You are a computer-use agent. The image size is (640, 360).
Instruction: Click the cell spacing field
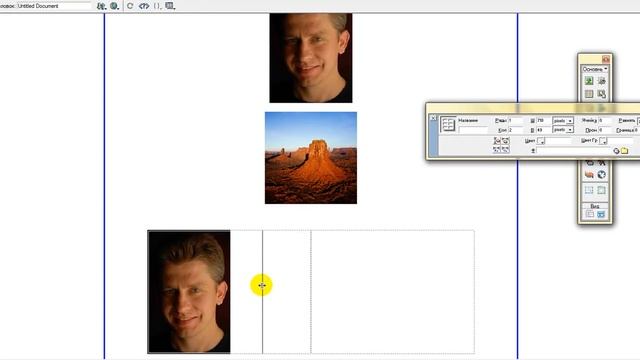point(604,130)
